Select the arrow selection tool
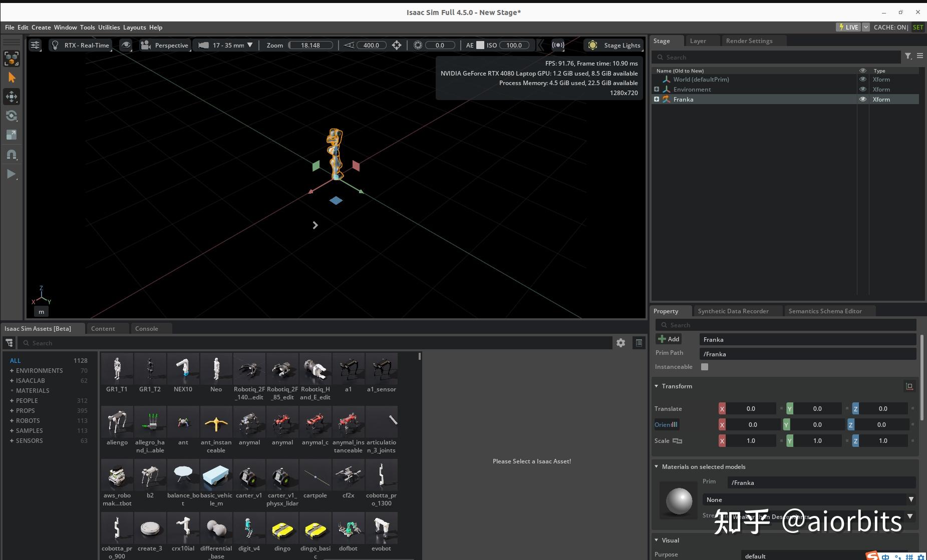 coord(12,77)
